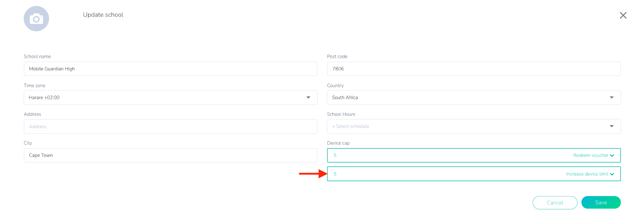Click the Select schedule placeholder
Image resolution: width=644 pixels, height=215 pixels.
point(351,126)
